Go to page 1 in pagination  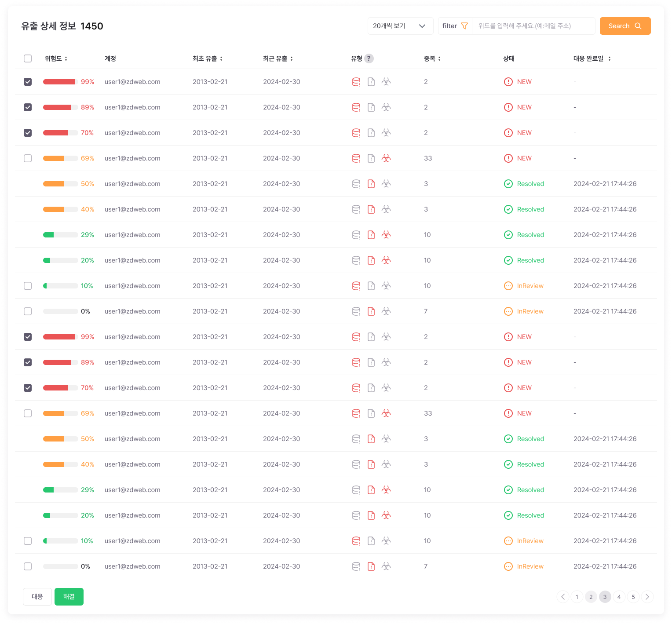[577, 597]
